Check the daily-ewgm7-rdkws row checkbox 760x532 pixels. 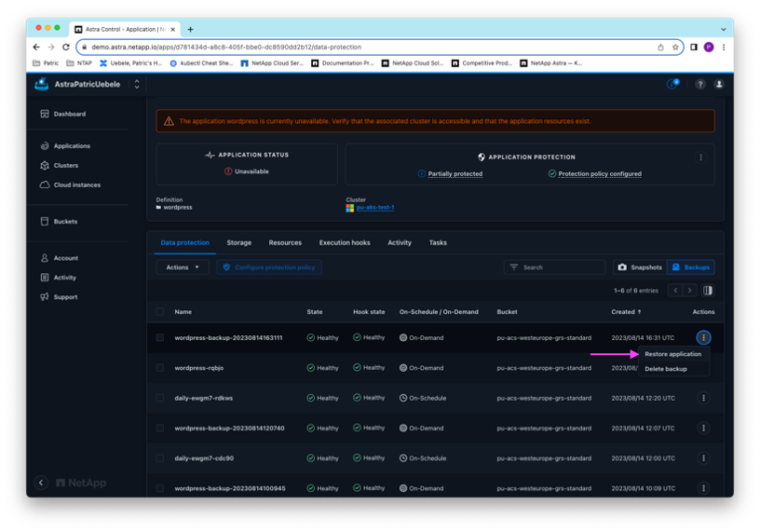tap(160, 398)
